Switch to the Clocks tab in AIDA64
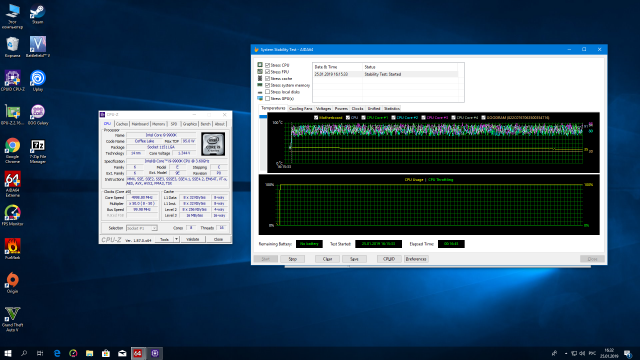 (358, 109)
